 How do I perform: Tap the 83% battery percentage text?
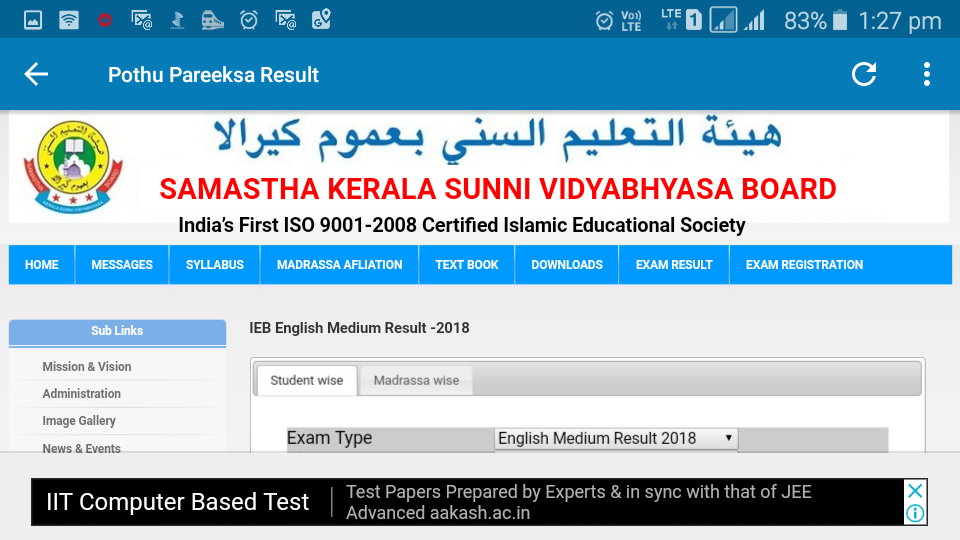tap(805, 21)
